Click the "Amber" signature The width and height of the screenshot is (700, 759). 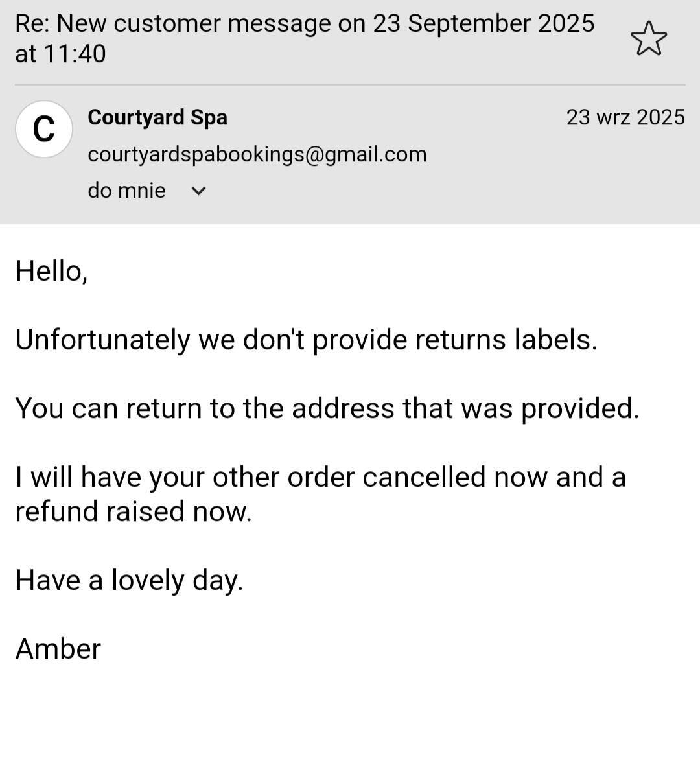[x=58, y=649]
